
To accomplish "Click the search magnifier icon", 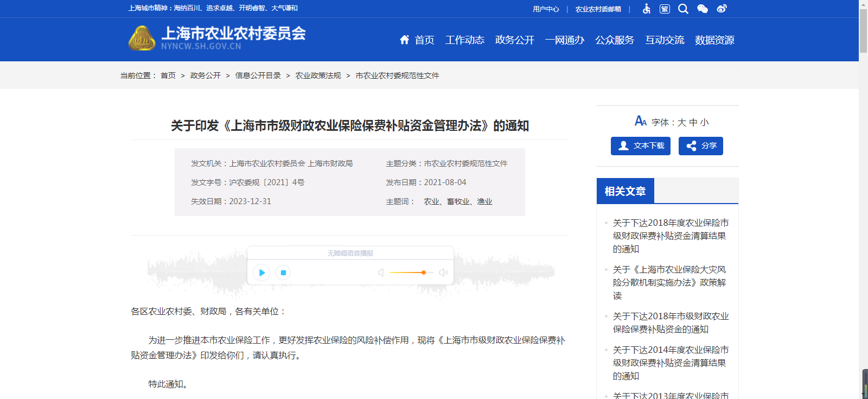I will pos(683,9).
